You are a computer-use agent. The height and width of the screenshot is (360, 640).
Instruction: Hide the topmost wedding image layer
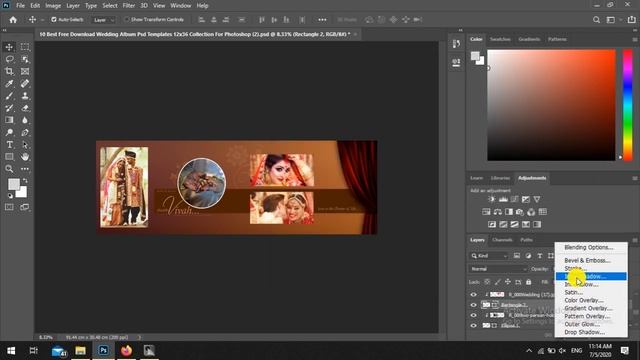click(x=473, y=294)
